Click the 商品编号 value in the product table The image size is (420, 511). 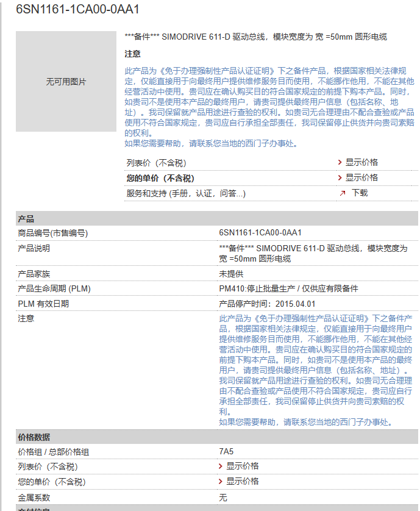[260, 233]
